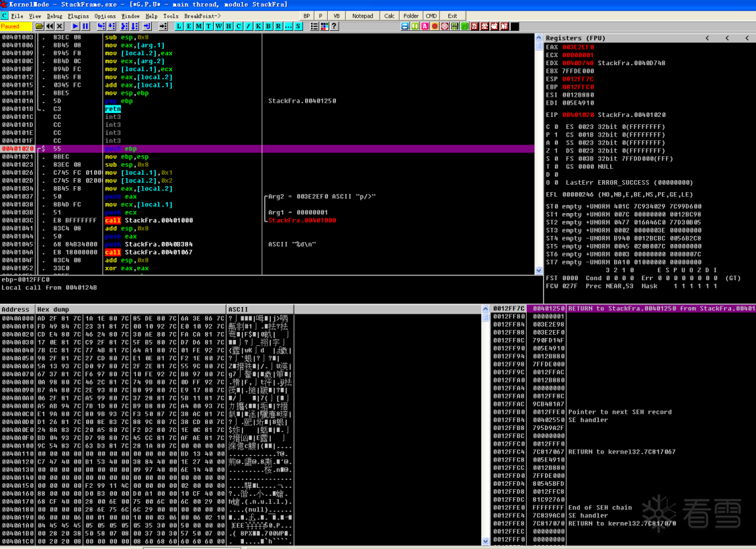Screen dimensions: 756x549
Task: Click the blue refresh arrows plugin icon
Action: coord(405,26)
